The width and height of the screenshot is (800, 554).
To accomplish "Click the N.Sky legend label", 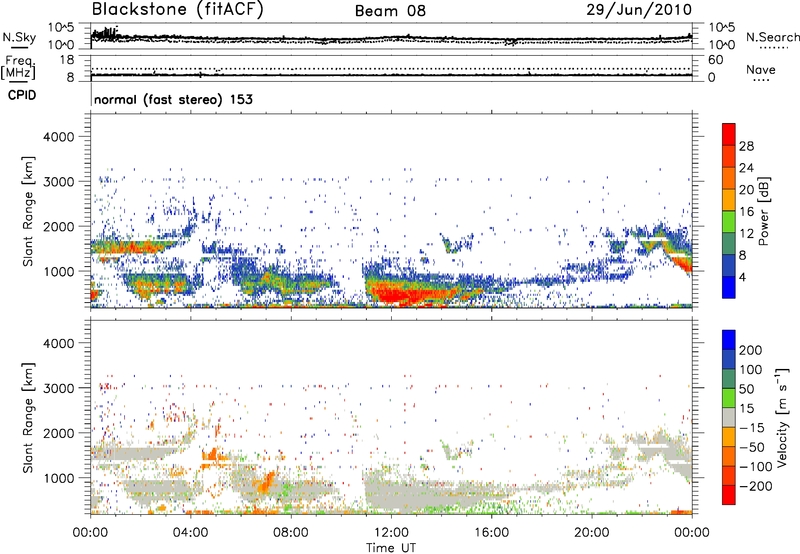I will click(x=19, y=37).
